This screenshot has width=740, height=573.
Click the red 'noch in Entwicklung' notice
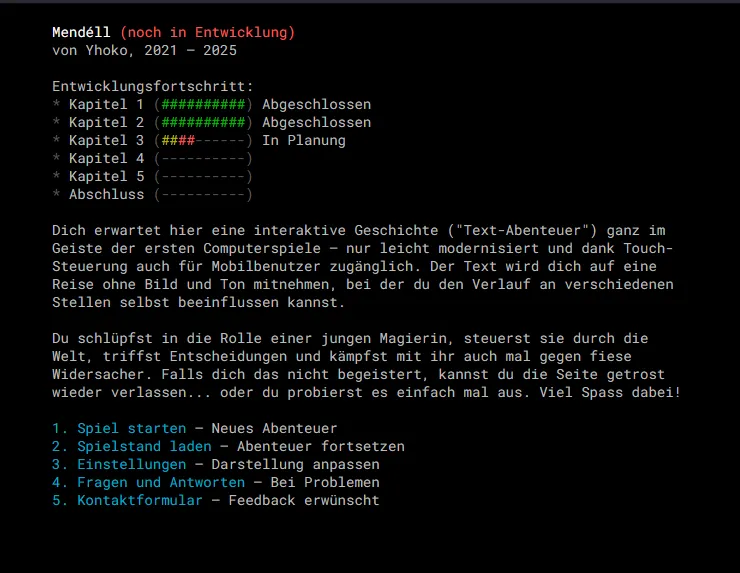click(208, 33)
